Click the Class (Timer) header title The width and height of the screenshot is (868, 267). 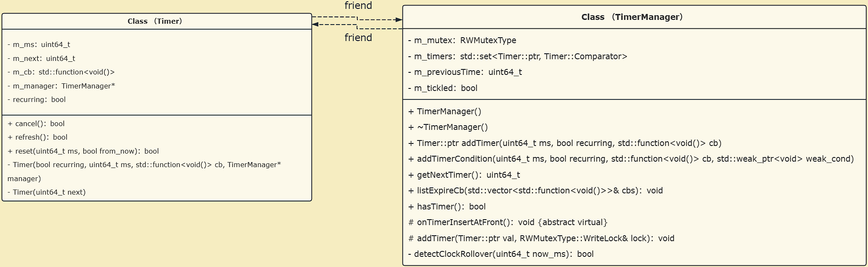155,21
